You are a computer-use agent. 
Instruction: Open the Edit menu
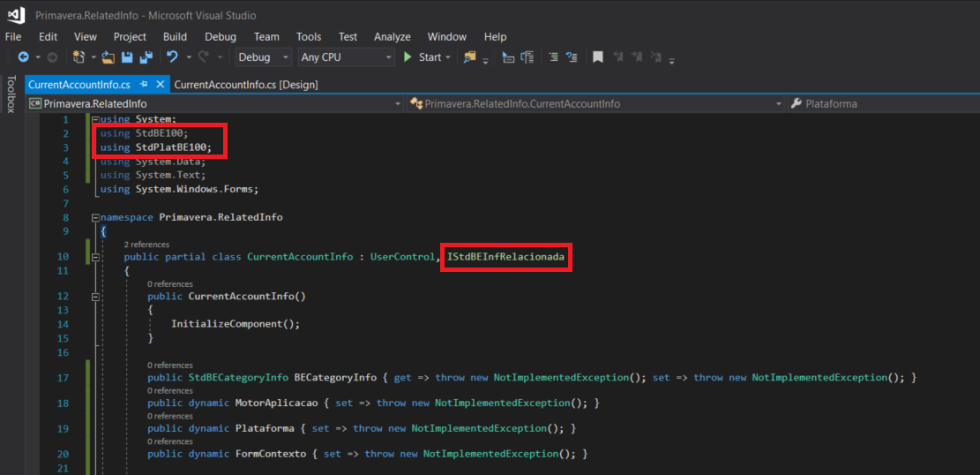pyautogui.click(x=49, y=37)
